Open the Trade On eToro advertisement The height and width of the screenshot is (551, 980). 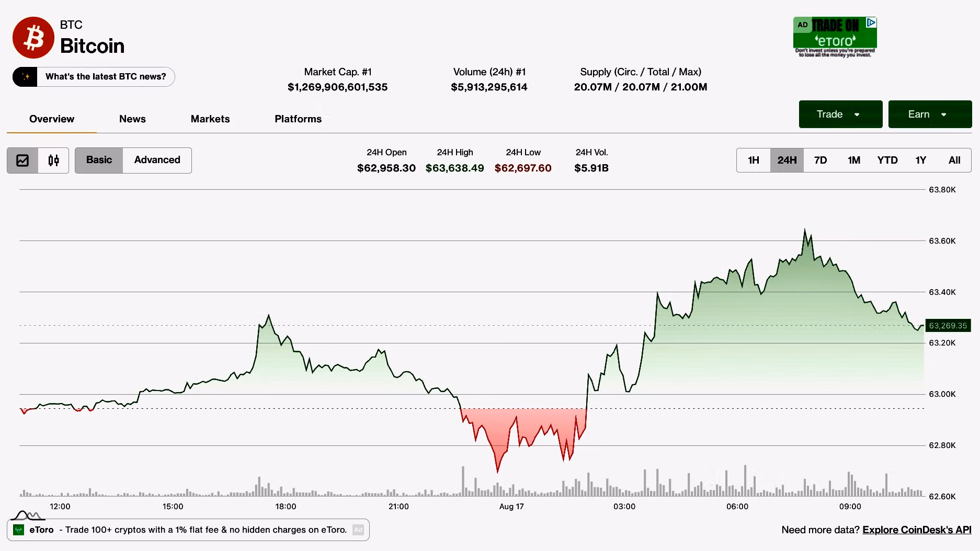(835, 37)
